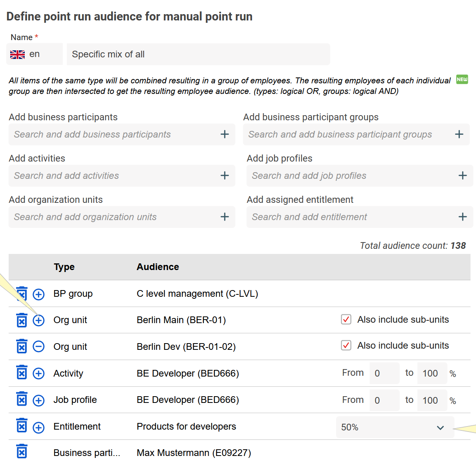Screen dimensions: 476x465
Task: Open the 50% entitlement dropdown
Action: click(x=395, y=427)
